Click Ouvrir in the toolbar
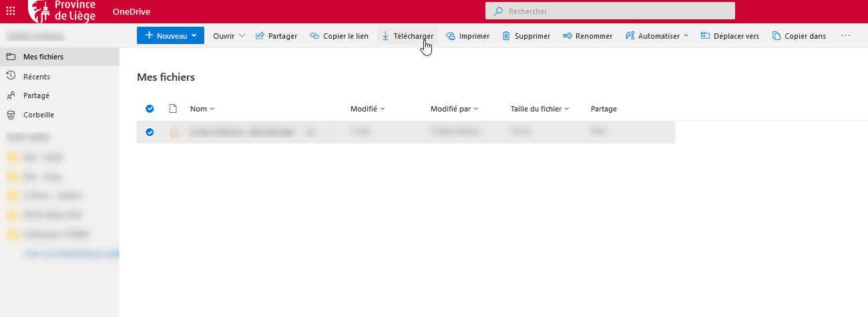Screen dimensions: 868x317 (224, 36)
